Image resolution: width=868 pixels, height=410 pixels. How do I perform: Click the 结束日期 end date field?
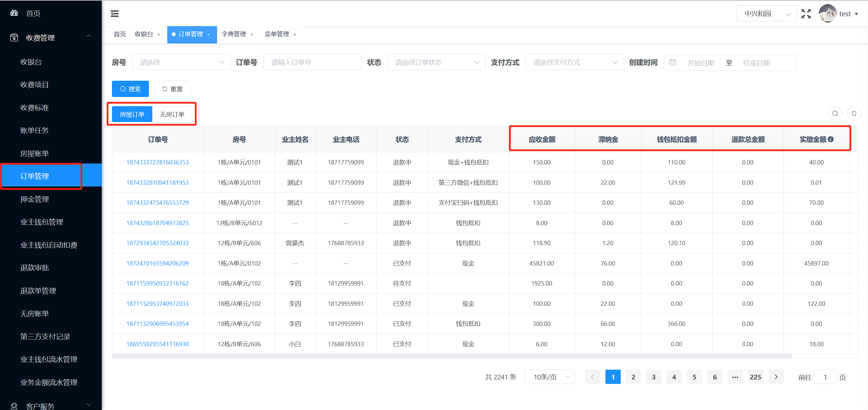click(756, 63)
